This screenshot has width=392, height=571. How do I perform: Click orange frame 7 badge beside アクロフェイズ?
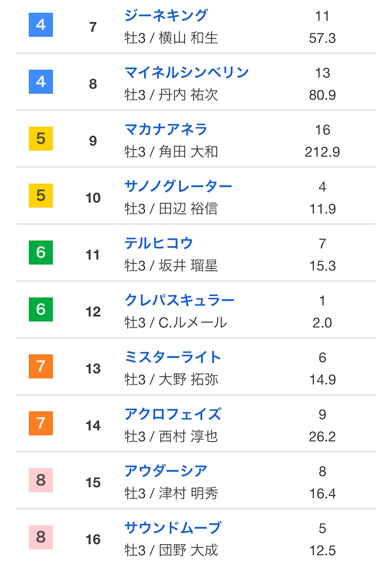pos(41,423)
